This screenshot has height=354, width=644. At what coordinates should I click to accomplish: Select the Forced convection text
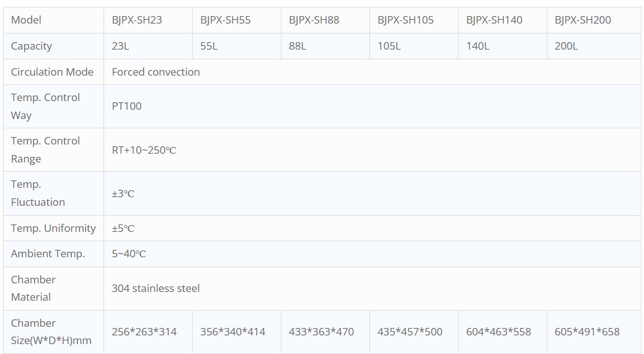tap(156, 72)
